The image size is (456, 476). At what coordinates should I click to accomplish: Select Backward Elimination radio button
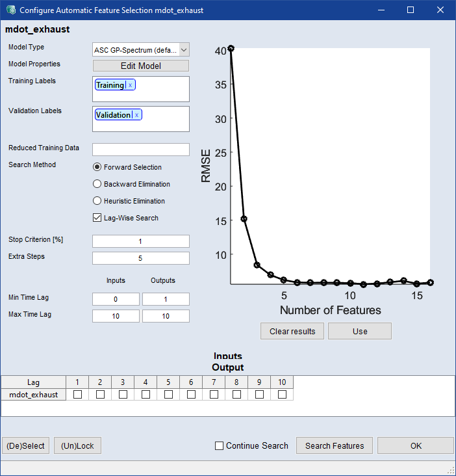pyautogui.click(x=97, y=184)
